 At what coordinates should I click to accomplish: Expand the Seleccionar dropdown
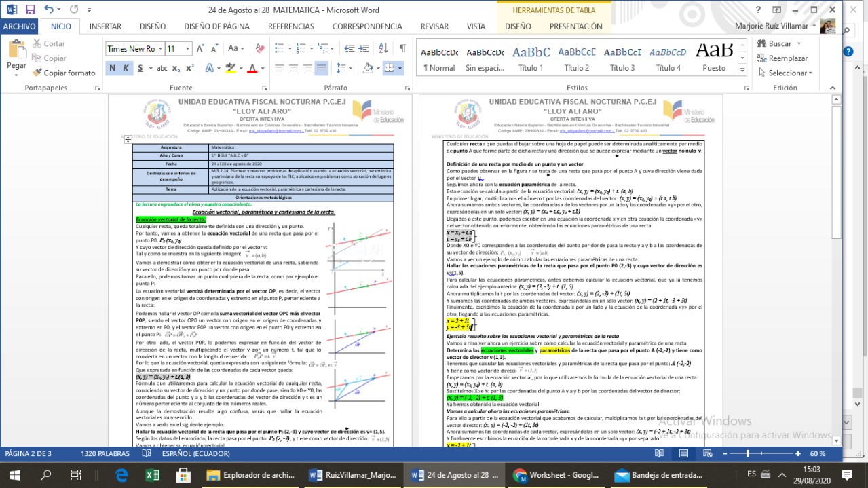(810, 73)
